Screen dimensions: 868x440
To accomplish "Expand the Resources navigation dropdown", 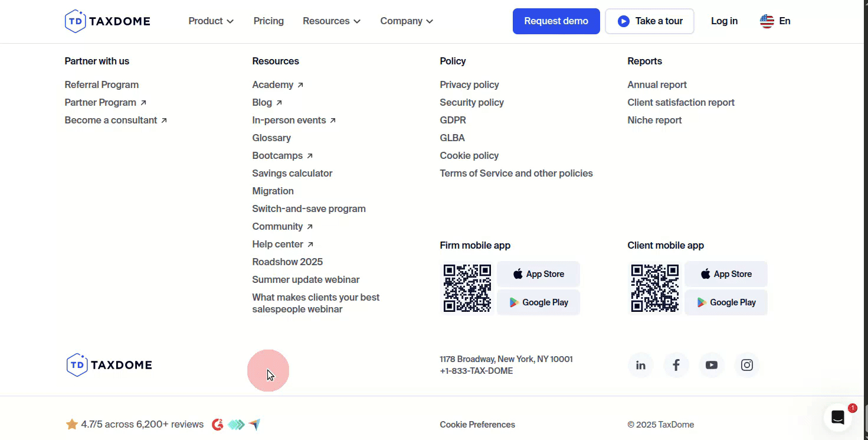I will tap(331, 21).
